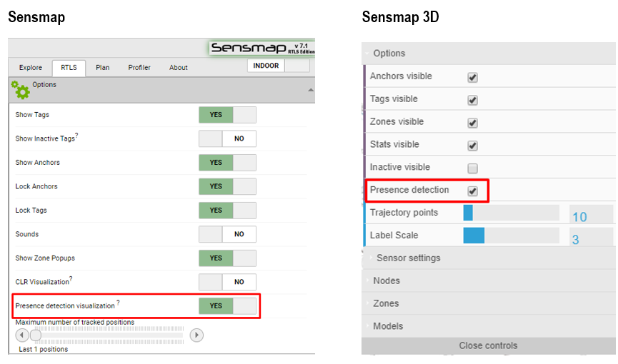
Task: Collapse the Sensmap Options panel arrow
Action: [x=311, y=90]
